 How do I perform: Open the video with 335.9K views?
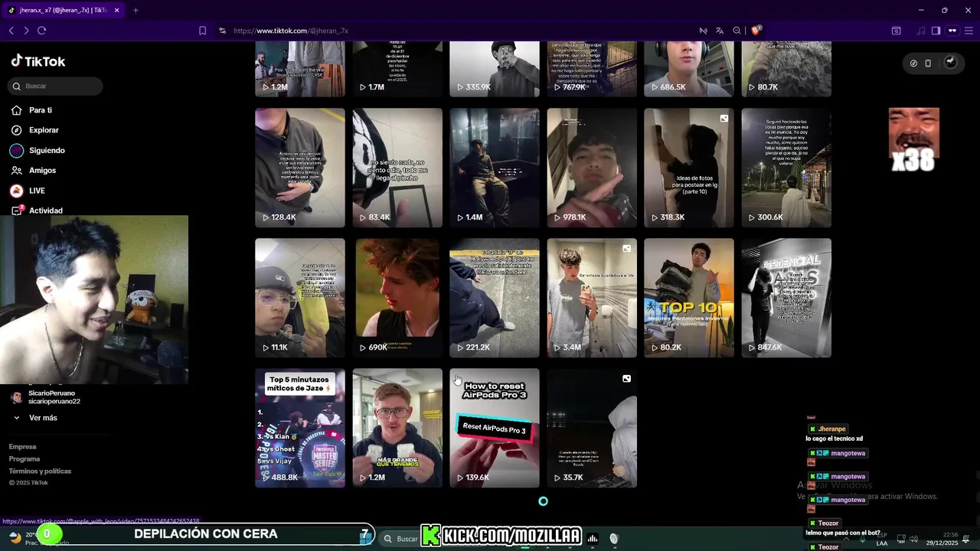pos(495,70)
